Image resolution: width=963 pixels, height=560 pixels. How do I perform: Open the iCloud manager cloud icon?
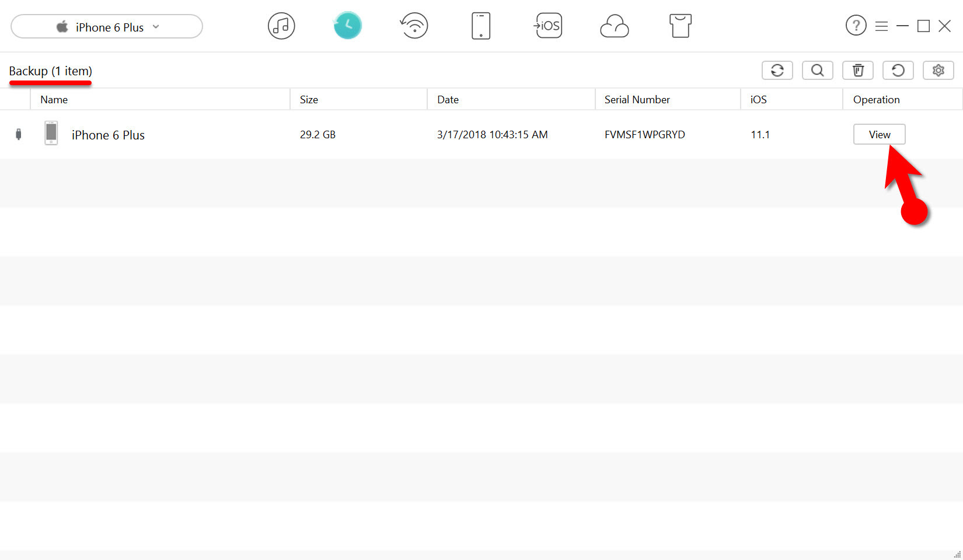pos(614,27)
